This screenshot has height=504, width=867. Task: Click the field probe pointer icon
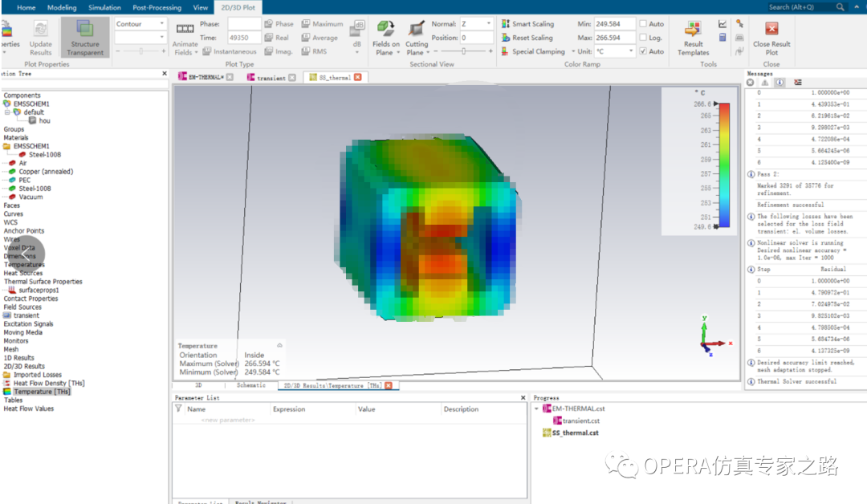[740, 24]
